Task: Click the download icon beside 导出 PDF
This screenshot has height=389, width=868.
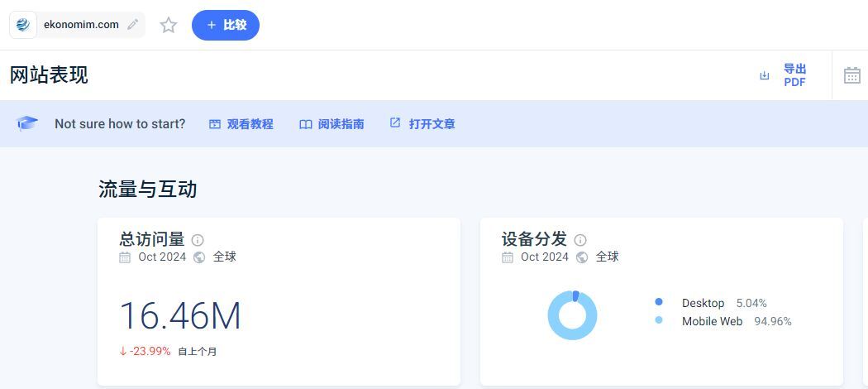Action: (765, 75)
